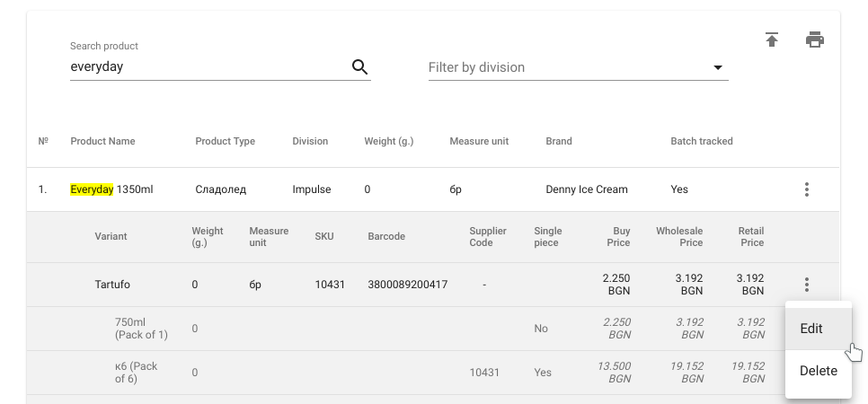Click the top Measure unit column header

click(479, 141)
